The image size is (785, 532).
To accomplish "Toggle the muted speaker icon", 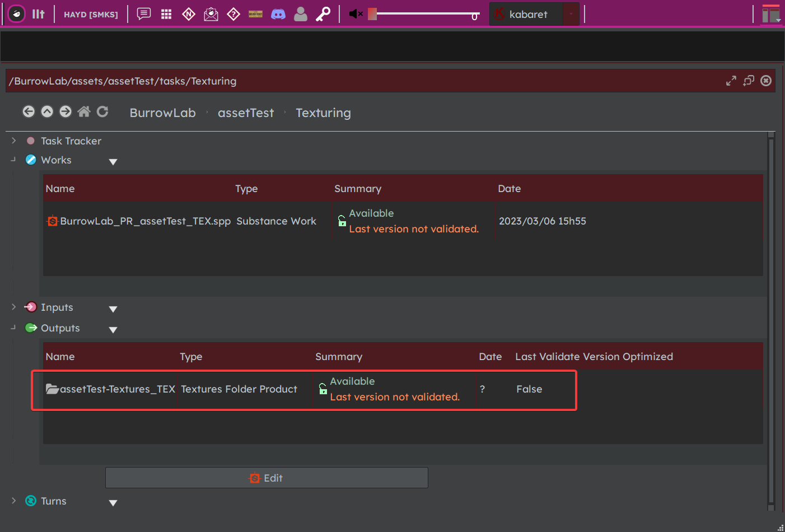I will 356,14.
